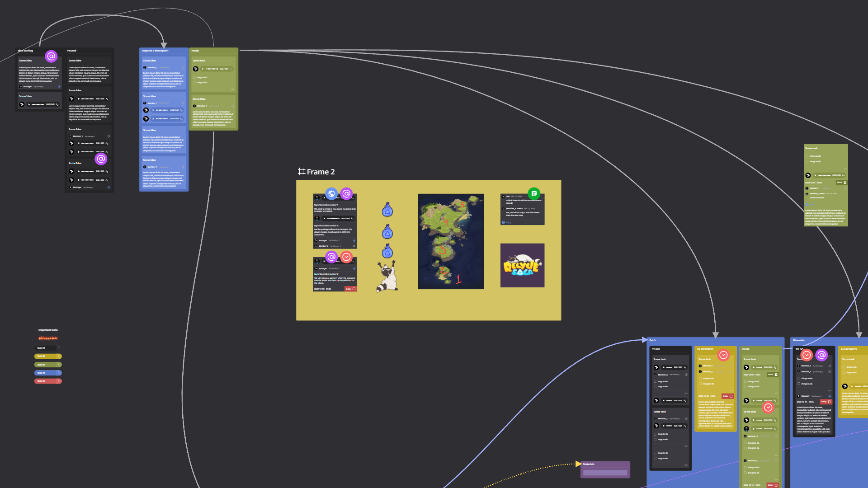Click the red checkmark badge on Bob's In Progress
This screenshot has height=488, width=868.
click(x=723, y=355)
